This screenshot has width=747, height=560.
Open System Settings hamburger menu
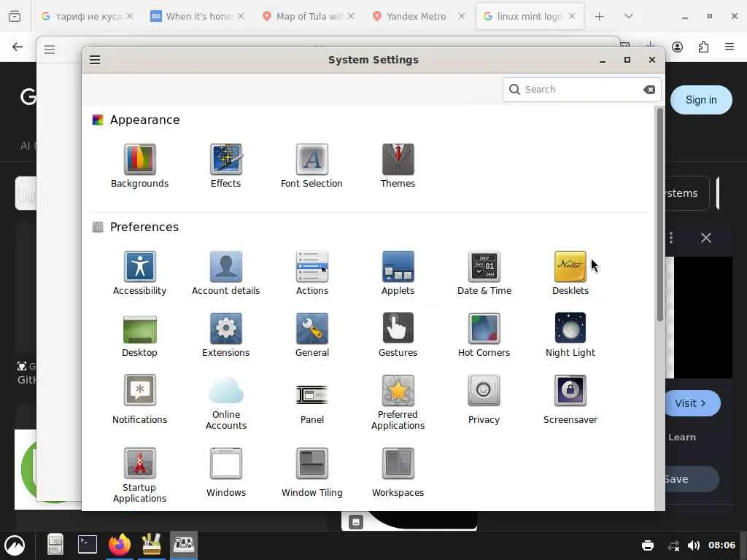point(95,60)
